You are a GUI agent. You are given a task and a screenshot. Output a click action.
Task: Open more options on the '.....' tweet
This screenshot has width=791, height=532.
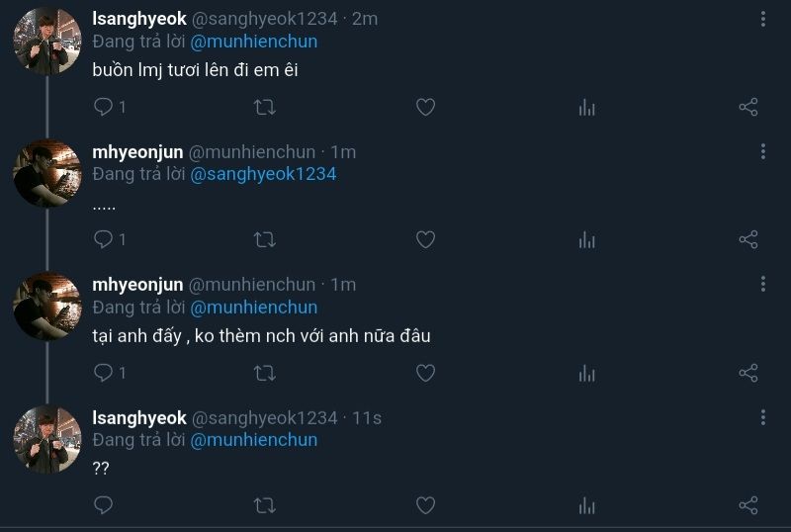tap(763, 151)
